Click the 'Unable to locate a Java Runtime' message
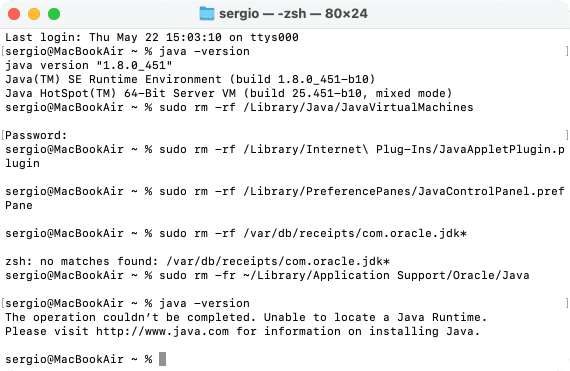Screen dimensions: 570x371 point(375,317)
